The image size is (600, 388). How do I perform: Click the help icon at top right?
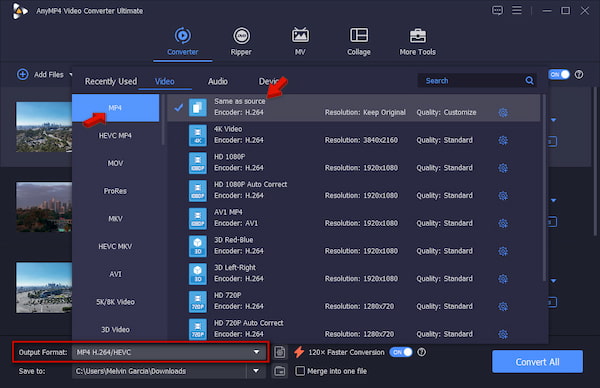point(579,74)
